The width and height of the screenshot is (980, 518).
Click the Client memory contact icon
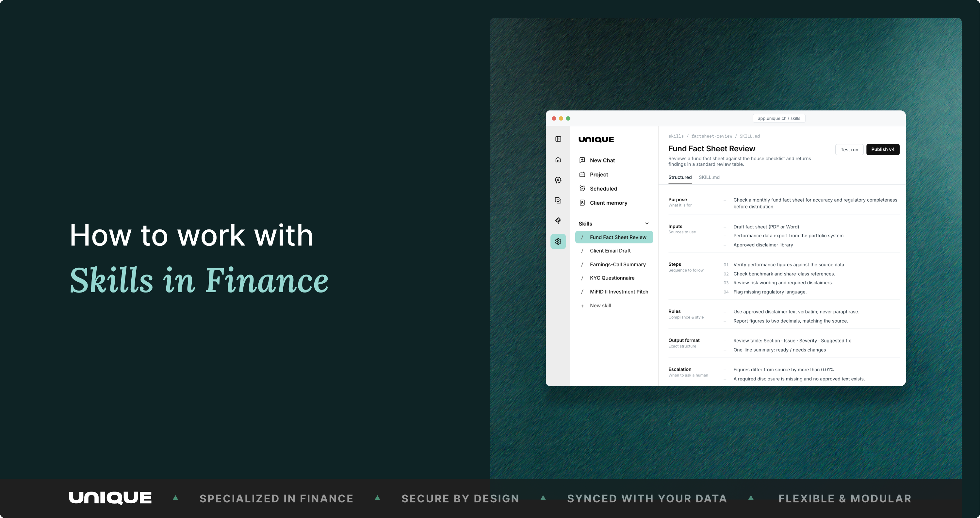pyautogui.click(x=582, y=203)
